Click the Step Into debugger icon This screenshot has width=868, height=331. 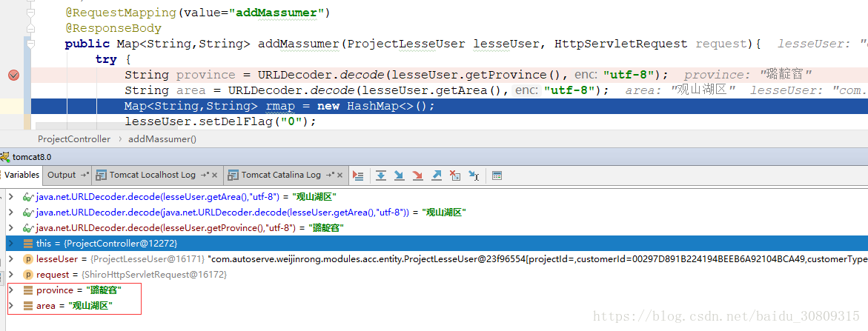click(x=400, y=175)
